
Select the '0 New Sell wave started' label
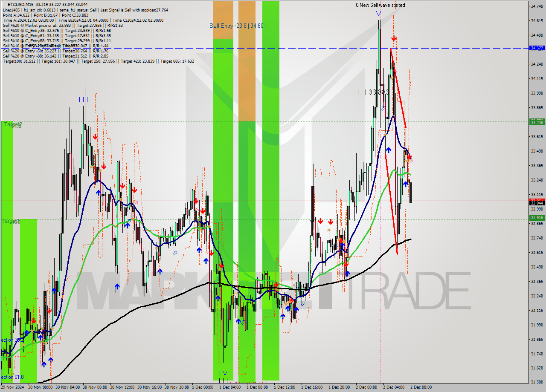[x=380, y=5]
